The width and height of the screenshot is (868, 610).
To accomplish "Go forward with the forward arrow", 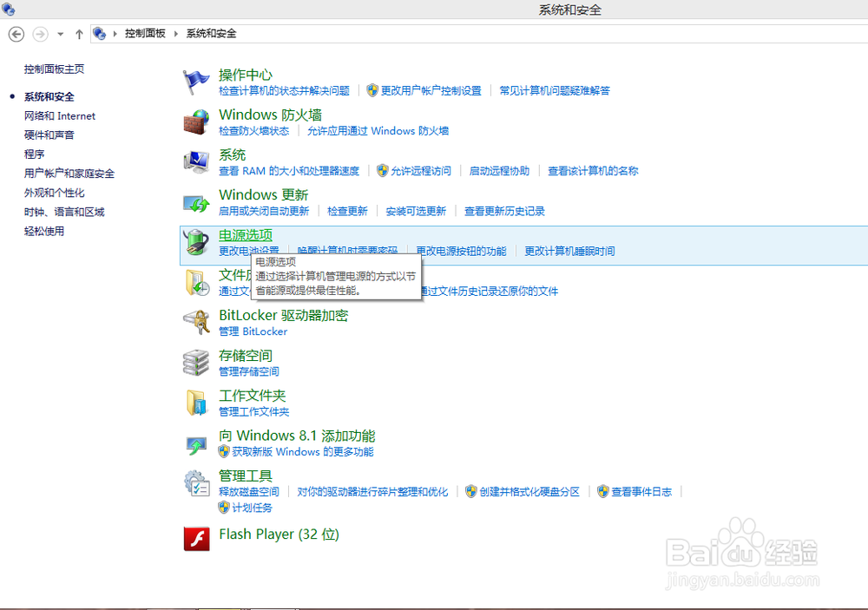I will 40,35.
